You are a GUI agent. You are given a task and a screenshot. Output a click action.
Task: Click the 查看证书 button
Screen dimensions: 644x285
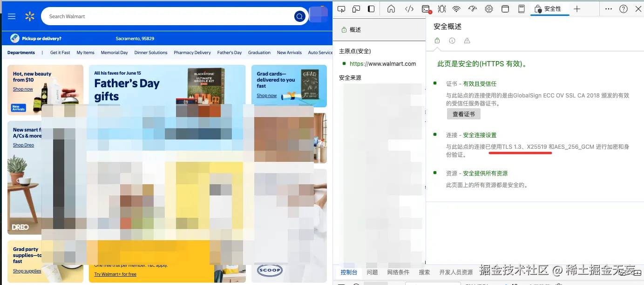click(x=464, y=114)
